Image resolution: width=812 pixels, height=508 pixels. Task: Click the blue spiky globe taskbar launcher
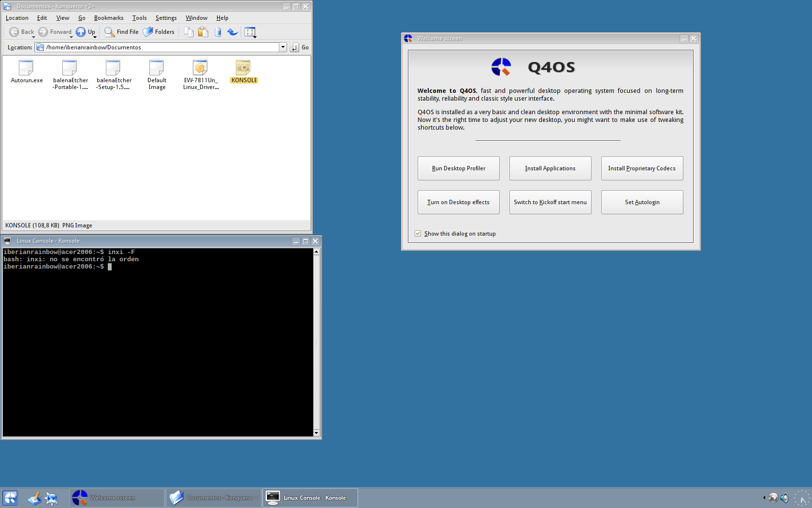[51, 498]
